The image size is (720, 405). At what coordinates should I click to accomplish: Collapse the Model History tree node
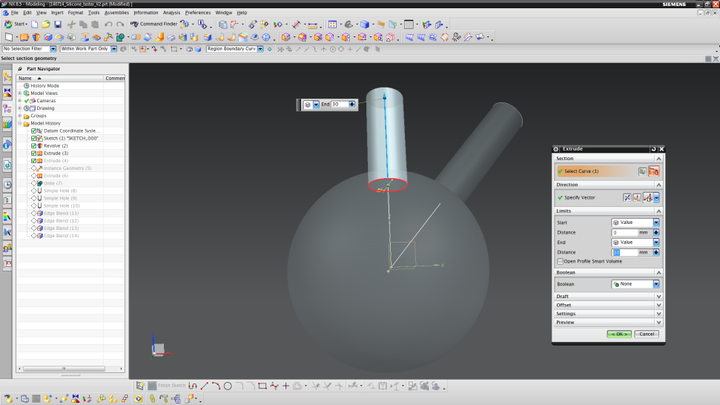click(20, 124)
